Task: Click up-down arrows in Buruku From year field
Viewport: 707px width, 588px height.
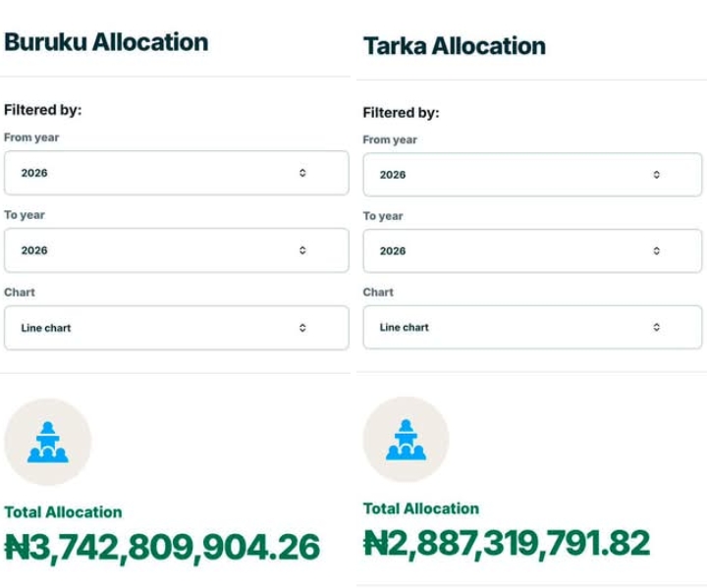Action: coord(302,173)
